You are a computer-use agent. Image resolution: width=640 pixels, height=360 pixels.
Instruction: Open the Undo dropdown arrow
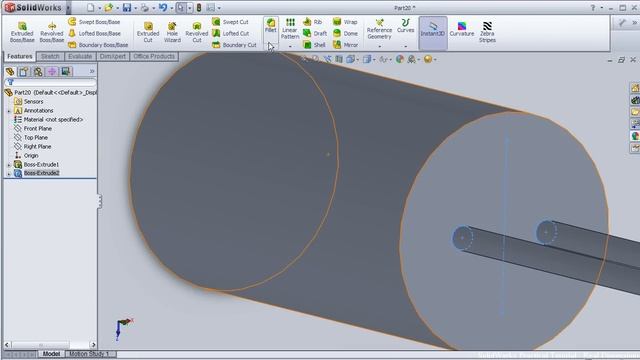click(x=171, y=8)
